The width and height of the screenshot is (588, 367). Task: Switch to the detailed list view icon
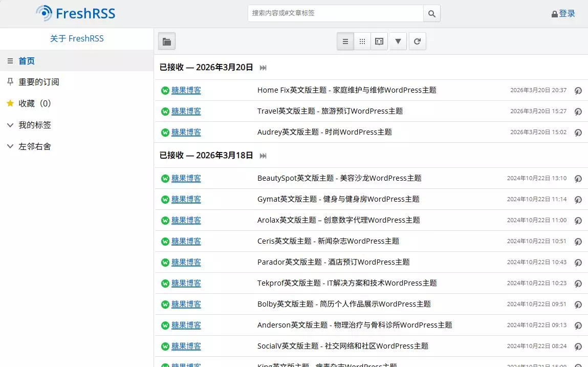pos(345,41)
